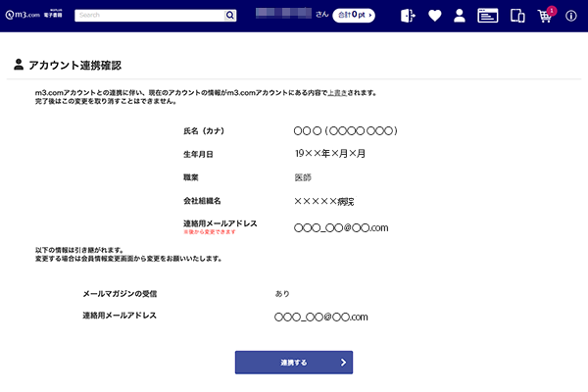Viewport: 588px width, 392px height.
Task: Click the person icon beside page heading
Action: pos(20,65)
